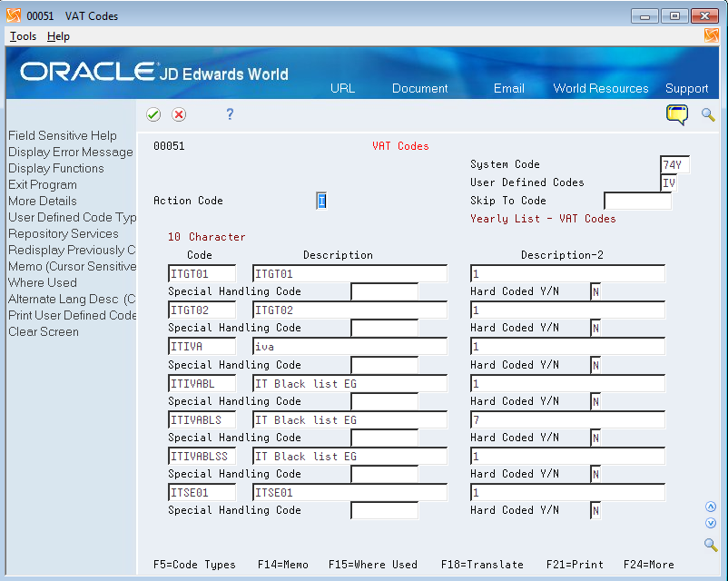Click Special Handling Code field under ITGT01
Screen dimensions: 728x581
(x=385, y=292)
